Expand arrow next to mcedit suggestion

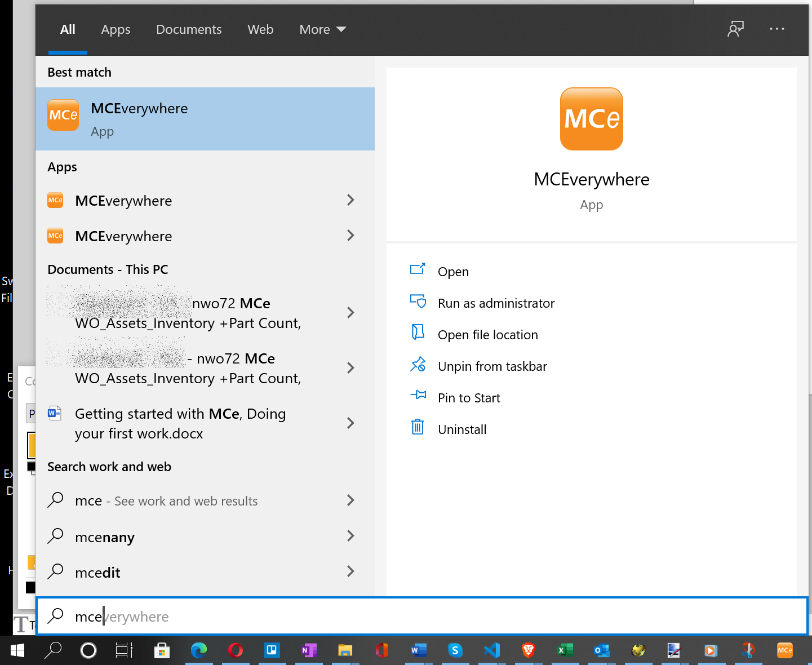coord(350,571)
